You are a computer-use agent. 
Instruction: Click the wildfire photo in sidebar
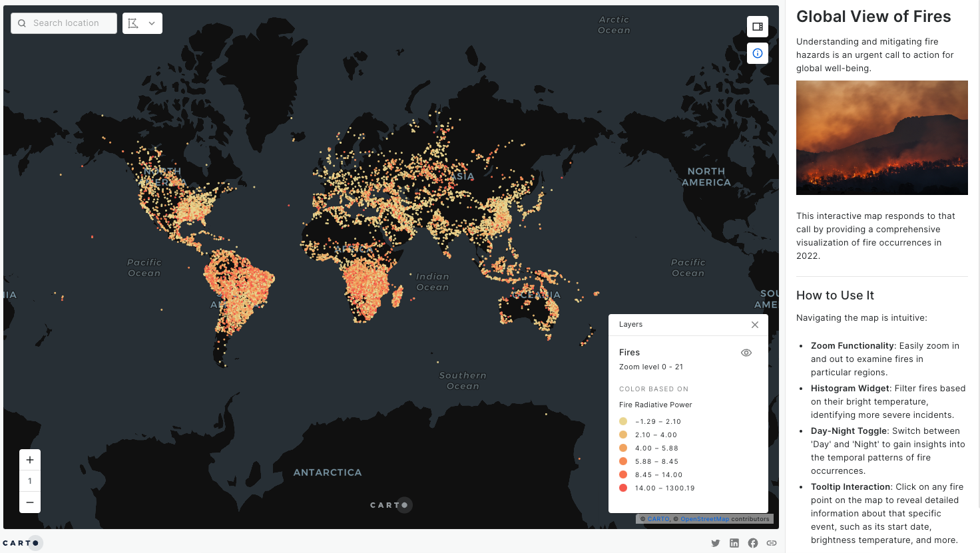(x=881, y=138)
